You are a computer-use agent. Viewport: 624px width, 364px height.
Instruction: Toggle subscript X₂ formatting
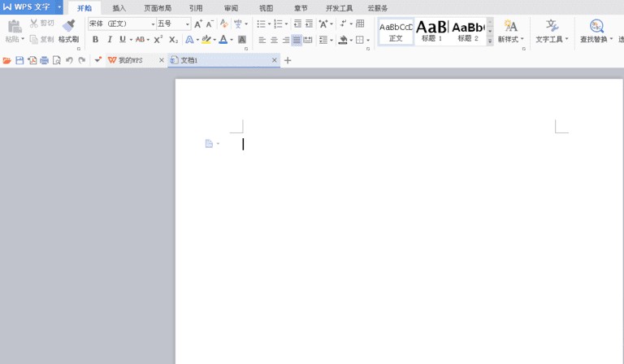click(173, 39)
